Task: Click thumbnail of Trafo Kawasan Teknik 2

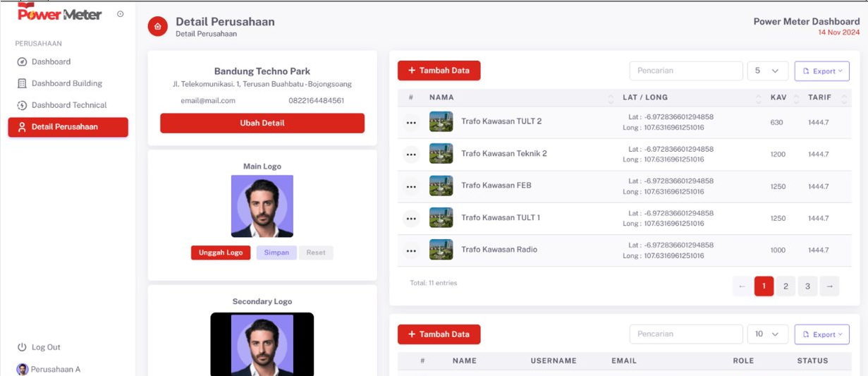Action: coord(441,154)
